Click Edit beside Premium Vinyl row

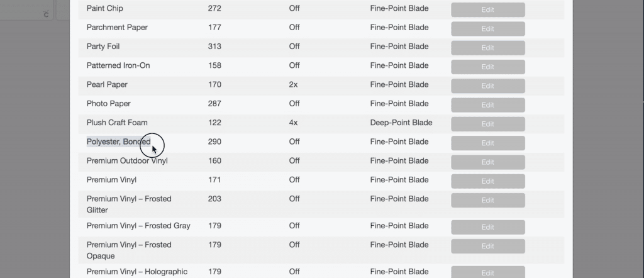[x=487, y=181]
